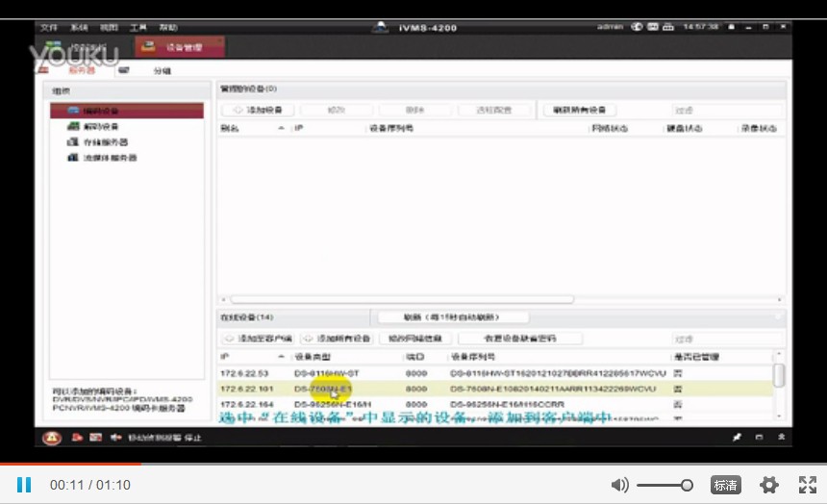827x504 pixels.
Task: Select the online device row 172.6.22.164
Action: (x=495, y=404)
